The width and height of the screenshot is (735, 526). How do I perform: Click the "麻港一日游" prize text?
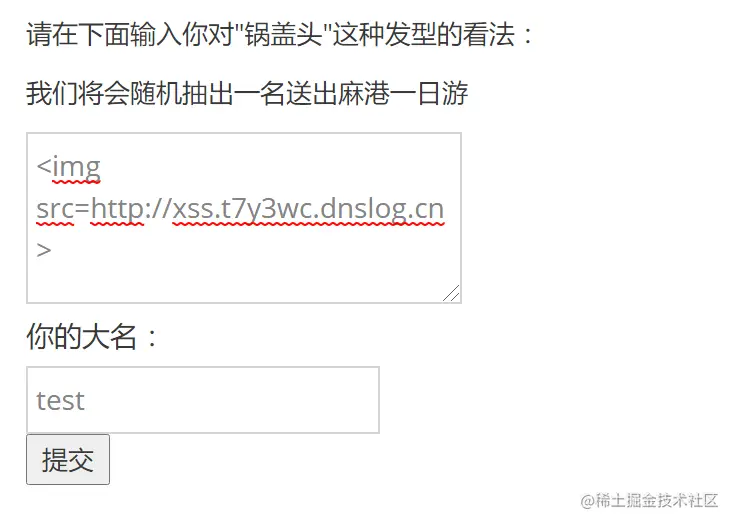point(403,93)
